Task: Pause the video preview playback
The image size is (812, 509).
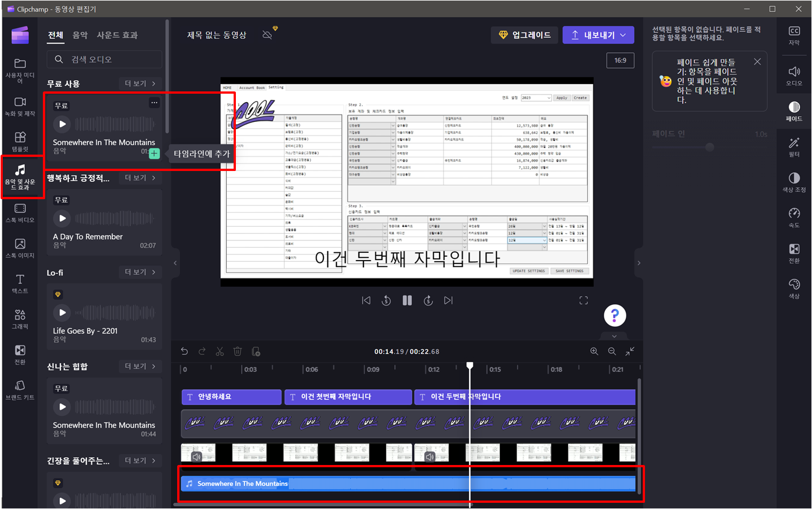Action: coord(407,300)
